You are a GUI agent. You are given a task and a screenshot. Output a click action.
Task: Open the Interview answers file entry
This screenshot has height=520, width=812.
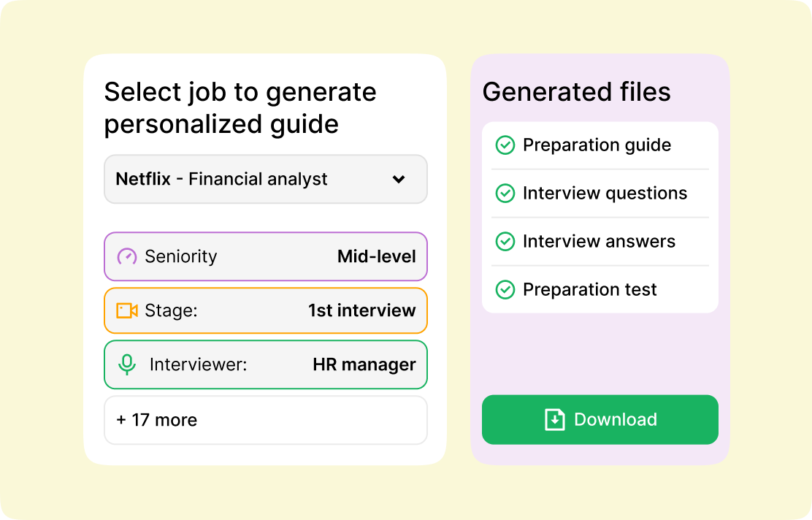pos(600,241)
